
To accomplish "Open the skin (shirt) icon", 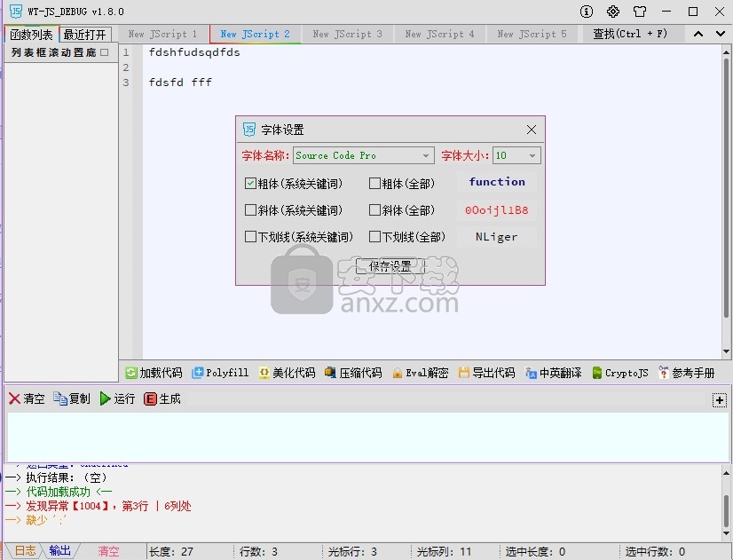I will point(640,12).
